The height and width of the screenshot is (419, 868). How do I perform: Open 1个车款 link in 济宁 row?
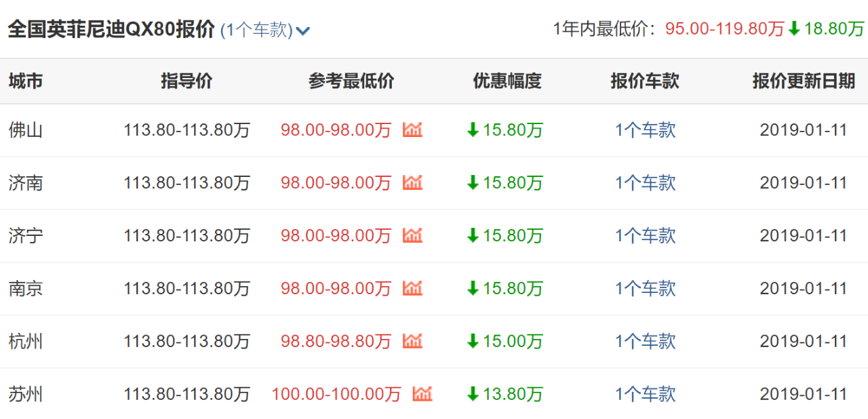click(x=646, y=236)
